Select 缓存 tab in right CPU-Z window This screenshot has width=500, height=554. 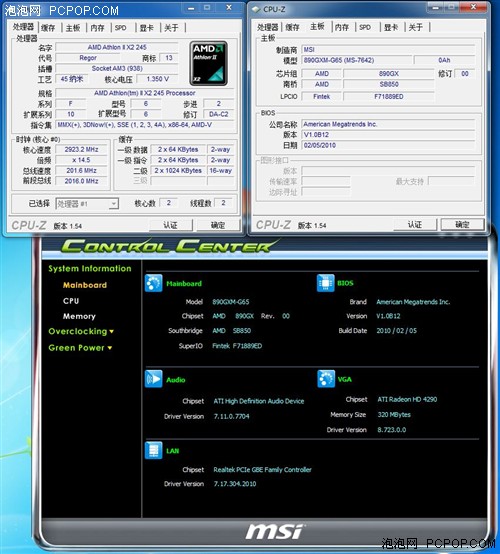tap(292, 27)
